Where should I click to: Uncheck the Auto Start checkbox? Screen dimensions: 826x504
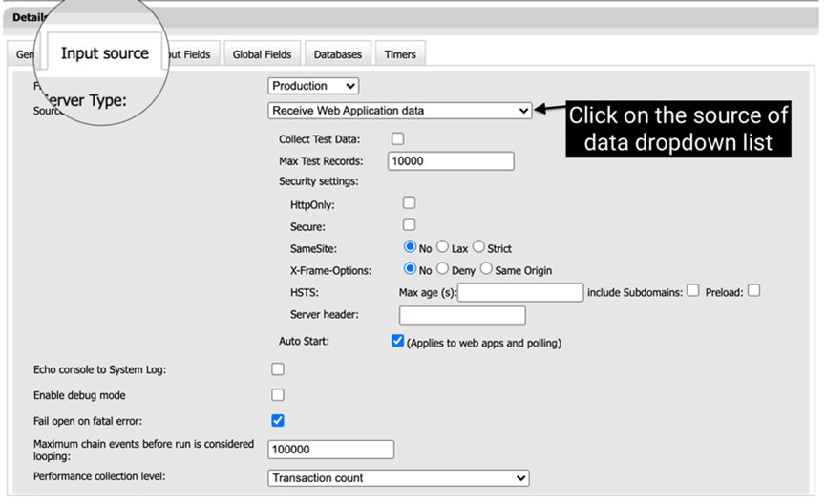[x=398, y=342]
